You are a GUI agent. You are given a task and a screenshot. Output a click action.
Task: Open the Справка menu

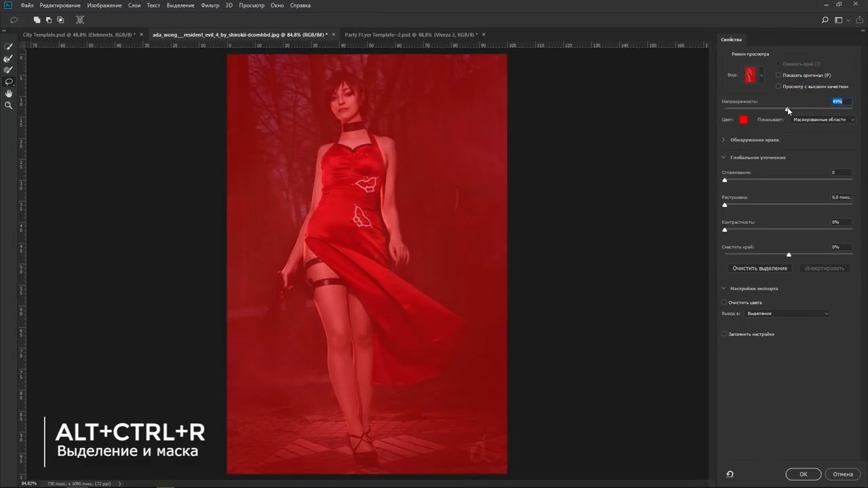click(x=300, y=5)
